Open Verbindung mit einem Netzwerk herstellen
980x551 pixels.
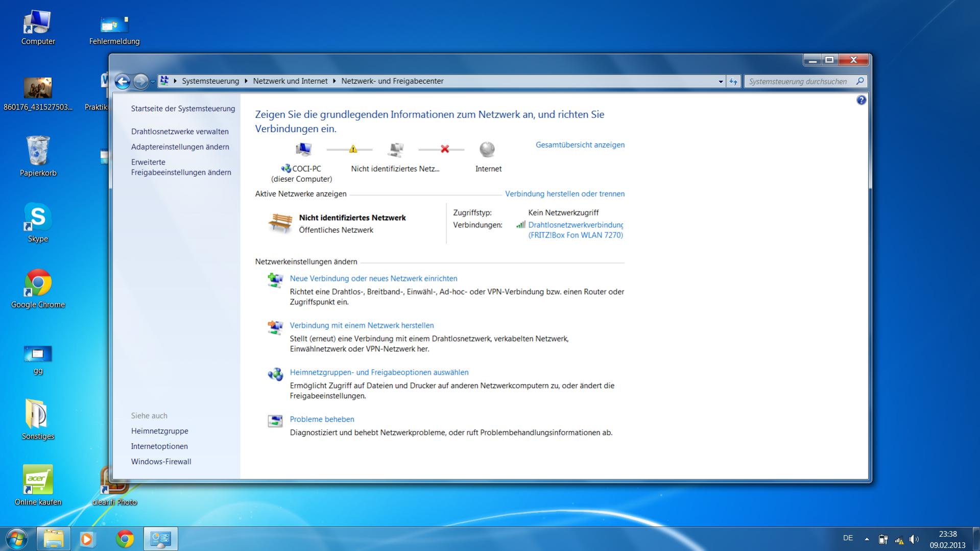(362, 325)
